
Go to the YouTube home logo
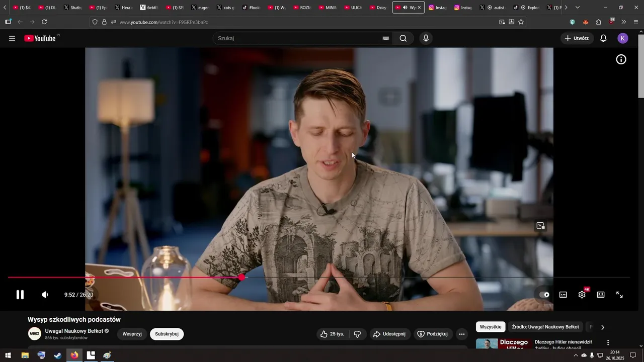tap(40, 38)
